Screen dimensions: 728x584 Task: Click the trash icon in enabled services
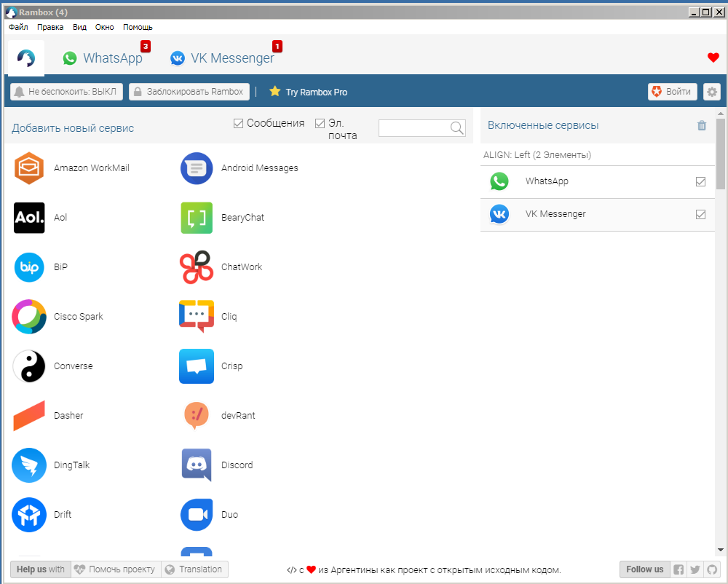[702, 125]
